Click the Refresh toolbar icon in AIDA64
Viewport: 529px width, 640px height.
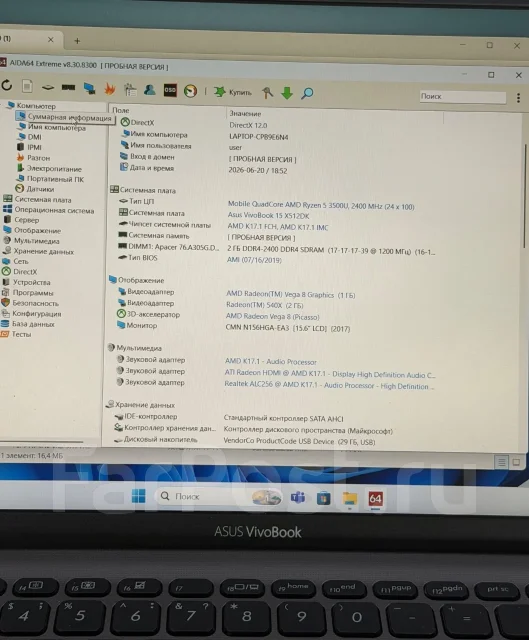point(7,85)
